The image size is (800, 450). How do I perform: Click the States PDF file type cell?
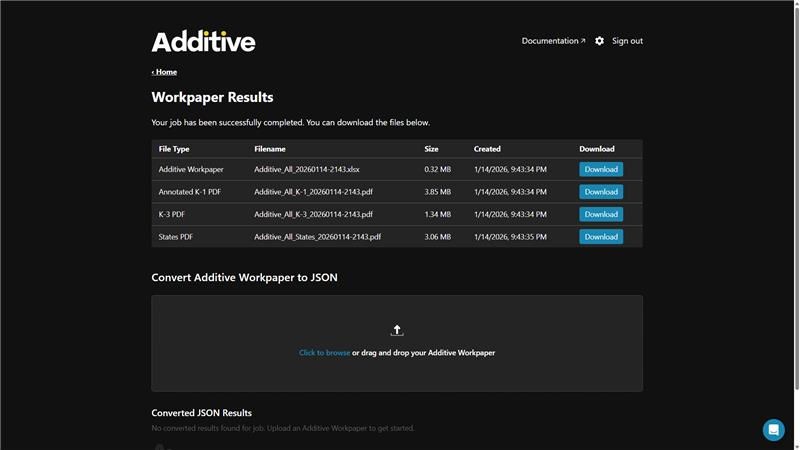pyautogui.click(x=176, y=237)
